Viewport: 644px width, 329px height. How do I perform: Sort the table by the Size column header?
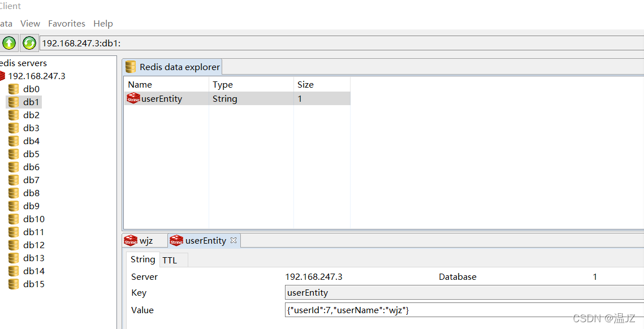(x=322, y=85)
